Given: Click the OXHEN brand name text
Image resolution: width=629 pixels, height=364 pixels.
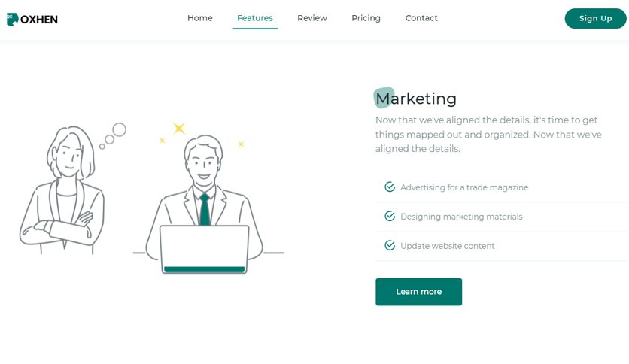Looking at the screenshot, I should (39, 20).
